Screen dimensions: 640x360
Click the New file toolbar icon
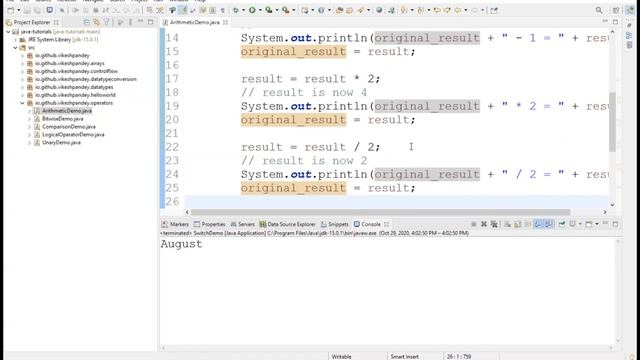pyautogui.click(x=10, y=10)
